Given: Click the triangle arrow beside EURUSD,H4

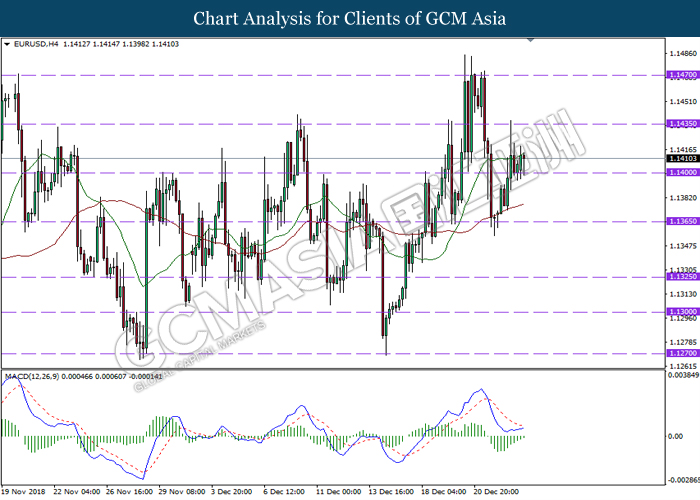Looking at the screenshot, I should [x=8, y=45].
